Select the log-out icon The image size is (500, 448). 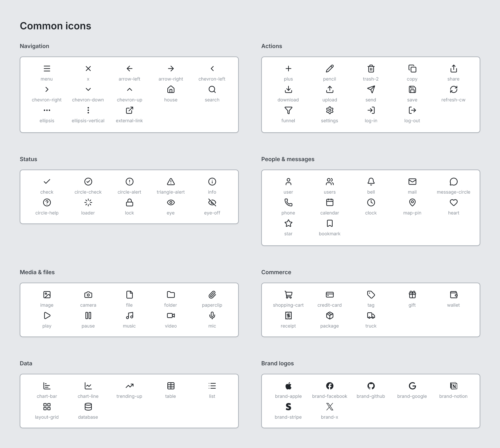pos(412,110)
